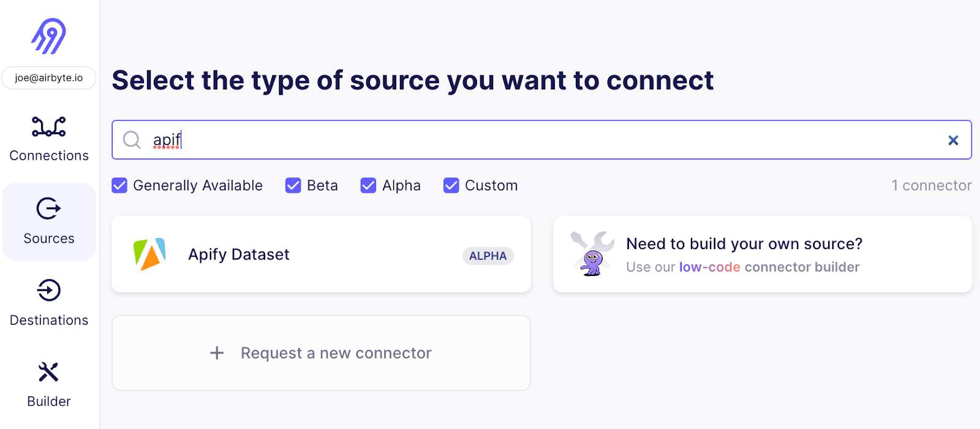
Task: Open the joe@airbyte.io workspace selector
Action: (49, 78)
